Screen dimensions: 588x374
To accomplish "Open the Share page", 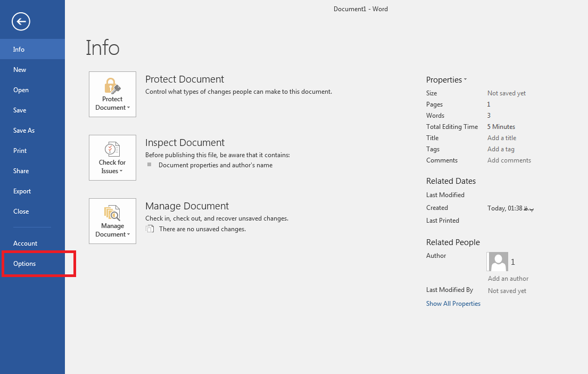I will [x=32, y=171].
